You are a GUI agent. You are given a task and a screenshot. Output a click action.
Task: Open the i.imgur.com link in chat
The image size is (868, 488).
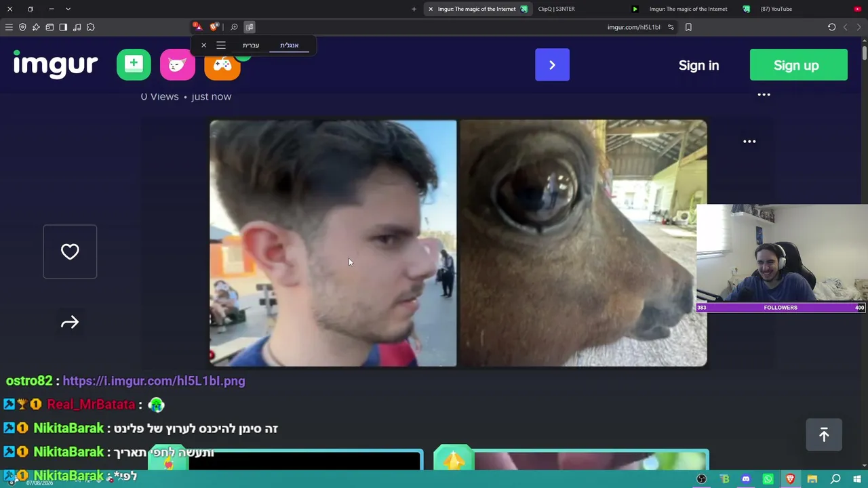pos(154,381)
